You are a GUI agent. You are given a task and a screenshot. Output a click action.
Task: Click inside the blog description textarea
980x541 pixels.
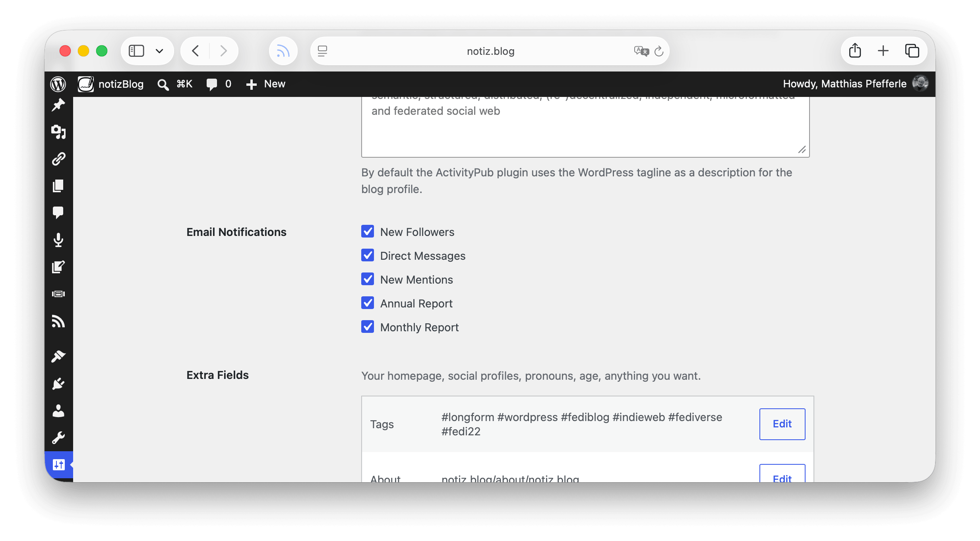tap(585, 126)
